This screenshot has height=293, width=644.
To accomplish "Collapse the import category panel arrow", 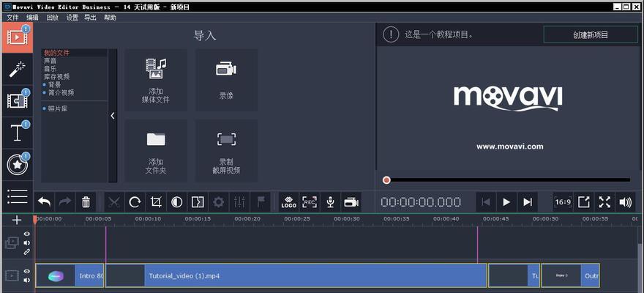I will (x=113, y=116).
